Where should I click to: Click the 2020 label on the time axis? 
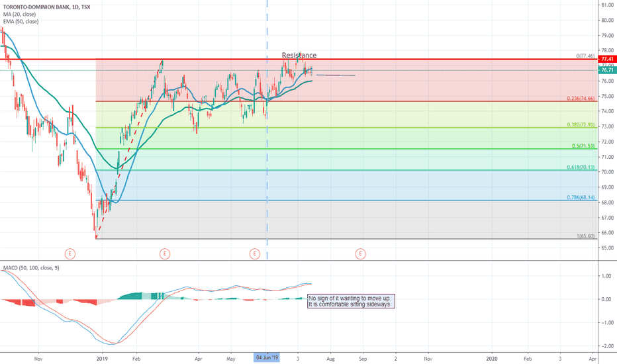(491, 359)
